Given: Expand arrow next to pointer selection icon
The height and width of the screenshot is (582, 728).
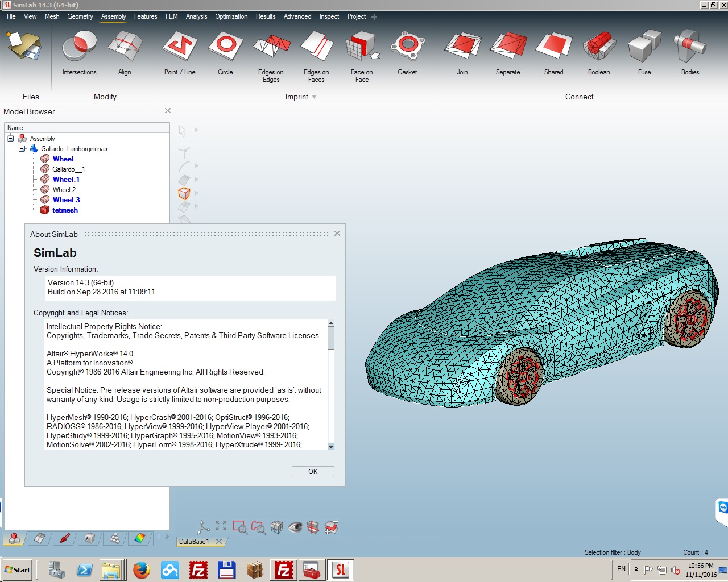Looking at the screenshot, I should point(196,130).
